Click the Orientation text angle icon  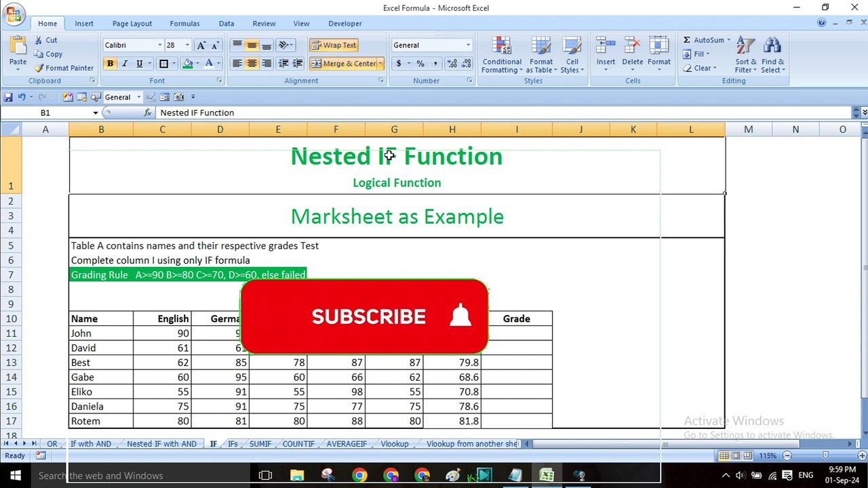click(x=283, y=45)
